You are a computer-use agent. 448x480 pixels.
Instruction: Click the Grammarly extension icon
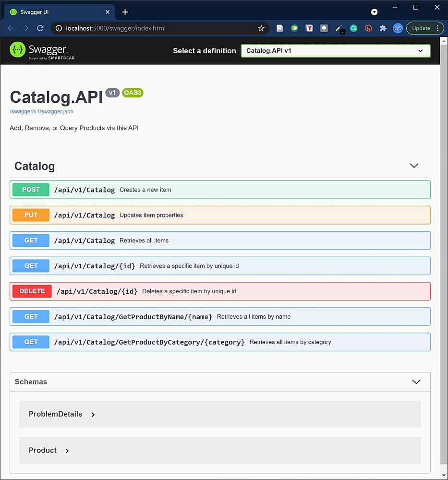point(353,28)
